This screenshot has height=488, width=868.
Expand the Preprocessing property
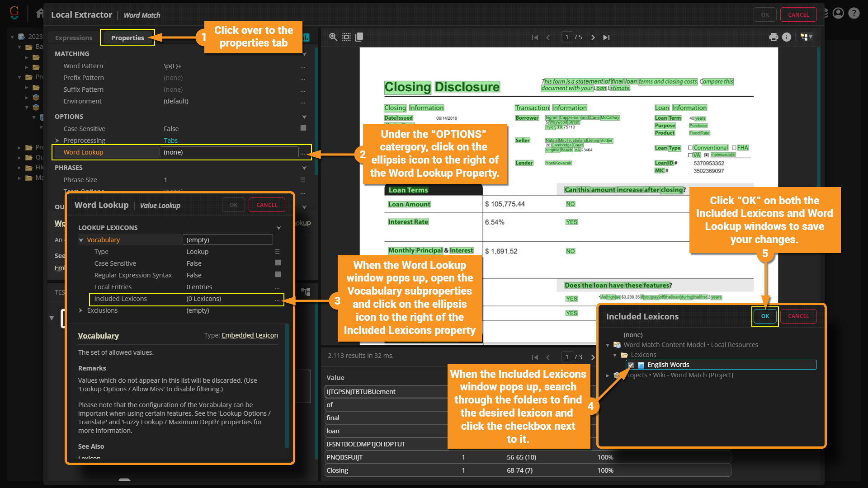coord(57,141)
